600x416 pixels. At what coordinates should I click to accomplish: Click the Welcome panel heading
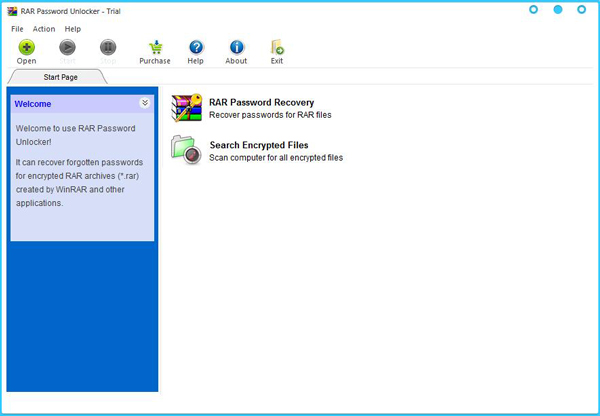coord(33,104)
